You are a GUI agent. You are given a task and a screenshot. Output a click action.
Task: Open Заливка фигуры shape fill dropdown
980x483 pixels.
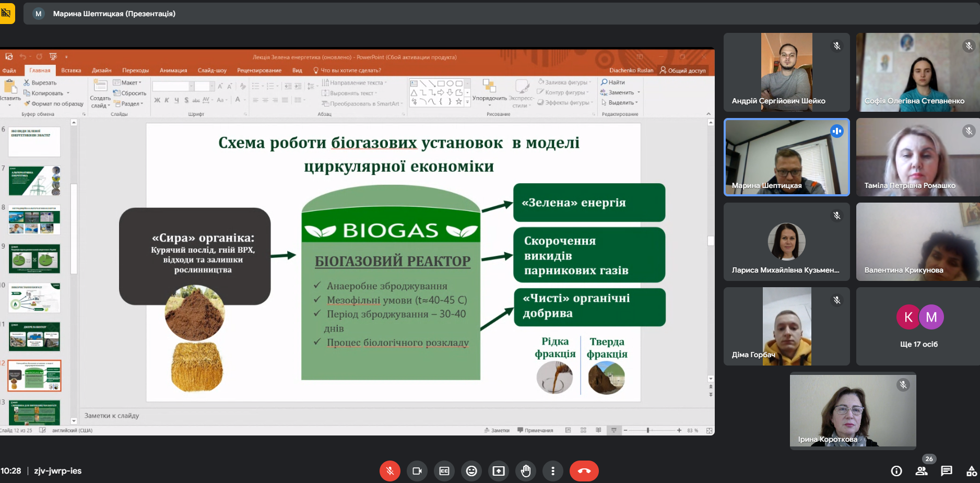pyautogui.click(x=565, y=82)
